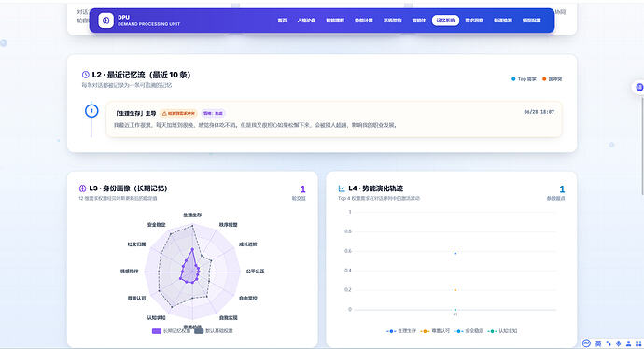Select timeline marker number 1

(91, 111)
